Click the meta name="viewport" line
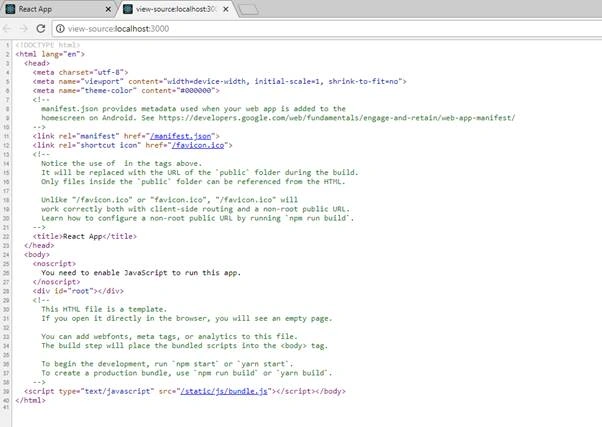Image resolution: width=602 pixels, height=427 pixels. (x=220, y=81)
